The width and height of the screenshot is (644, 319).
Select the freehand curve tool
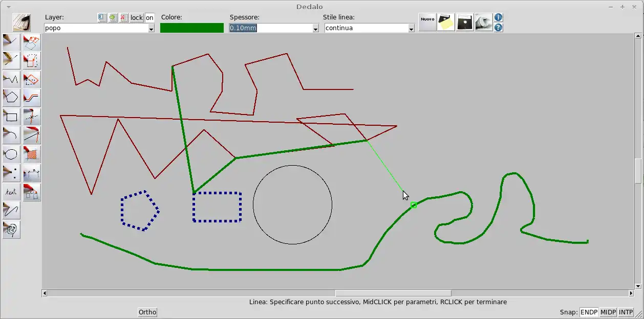[x=11, y=210]
